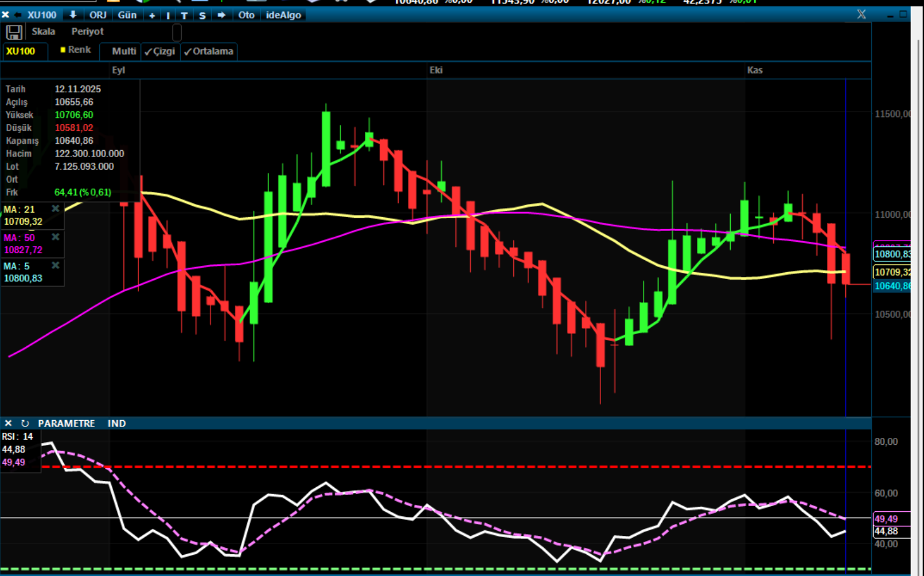This screenshot has height=576, width=924.
Task: Click the save (floppy disk) icon
Action: click(14, 33)
